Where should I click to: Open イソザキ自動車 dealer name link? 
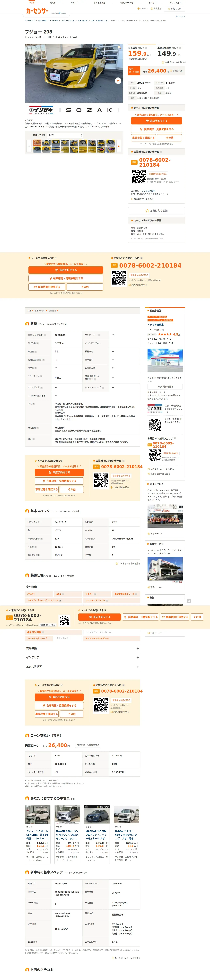coord(156,325)
